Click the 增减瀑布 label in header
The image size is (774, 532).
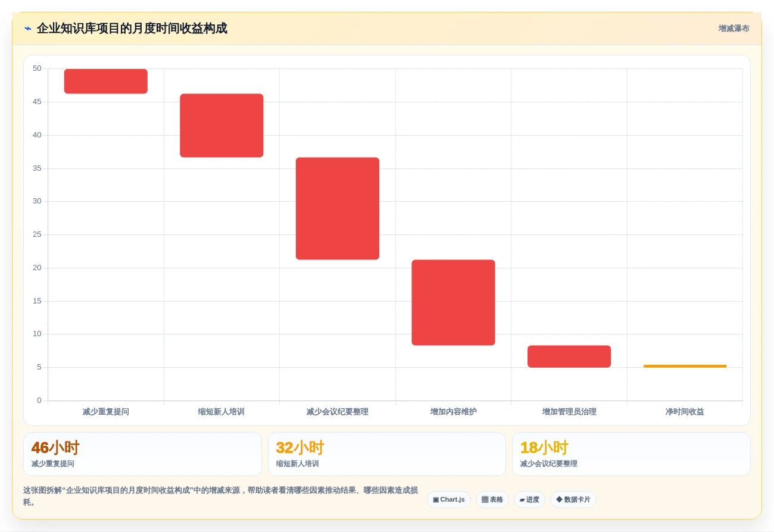point(734,29)
